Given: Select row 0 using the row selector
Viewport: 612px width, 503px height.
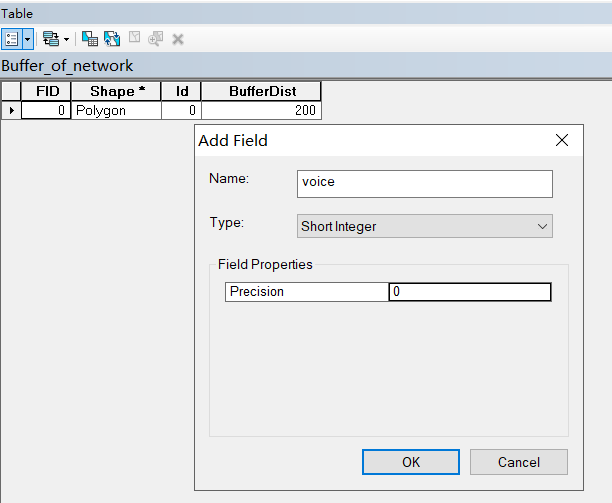Looking at the screenshot, I should (x=11, y=110).
